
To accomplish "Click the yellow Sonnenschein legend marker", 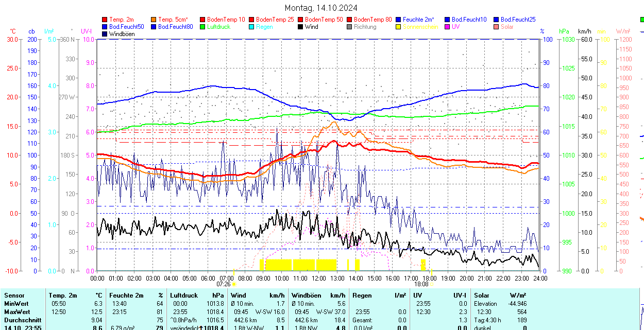I will [x=399, y=27].
